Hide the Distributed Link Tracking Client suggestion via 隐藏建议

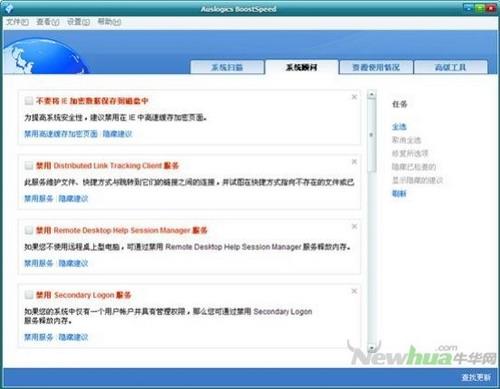pyautogui.click(x=73, y=199)
